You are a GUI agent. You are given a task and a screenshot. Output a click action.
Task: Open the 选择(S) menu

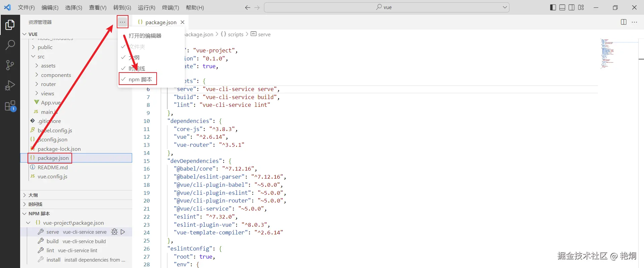[73, 7]
